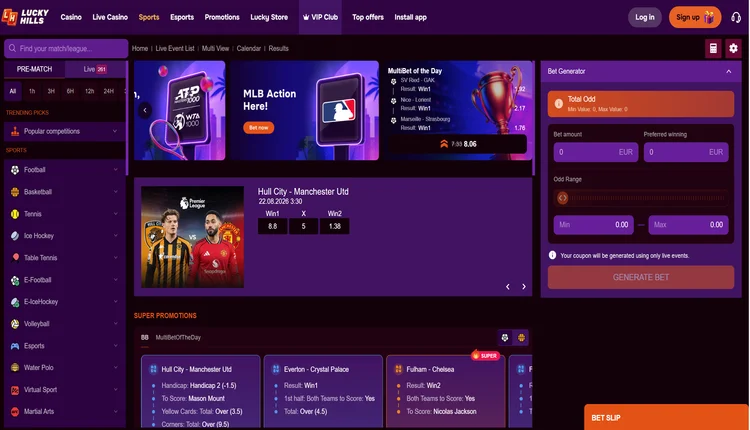The width and height of the screenshot is (750, 430).
Task: Click the Ice Hockey icon
Action: click(x=15, y=236)
